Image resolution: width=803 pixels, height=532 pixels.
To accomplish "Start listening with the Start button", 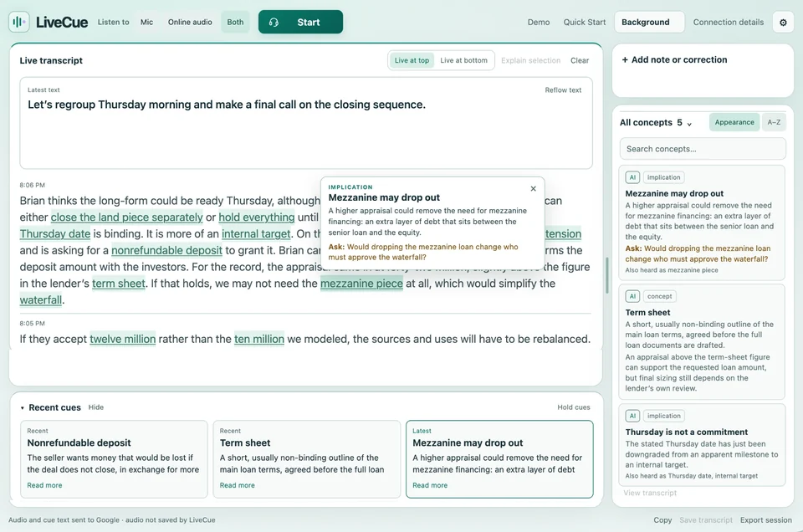I will (300, 22).
